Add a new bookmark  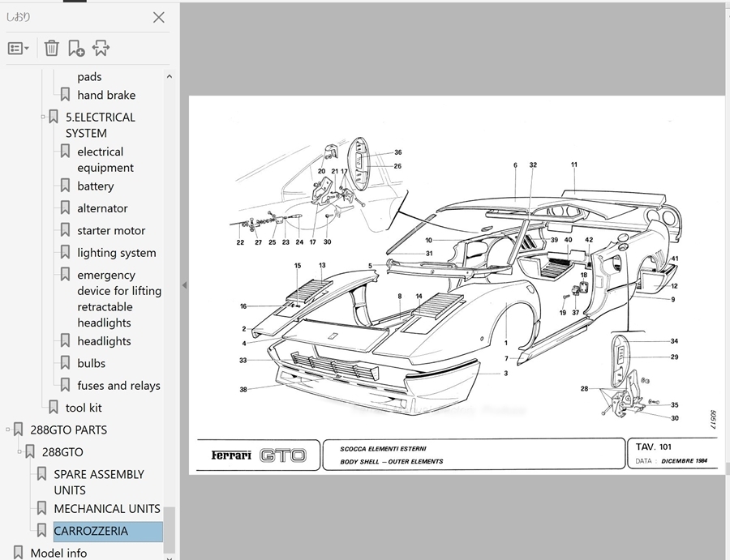coord(76,48)
